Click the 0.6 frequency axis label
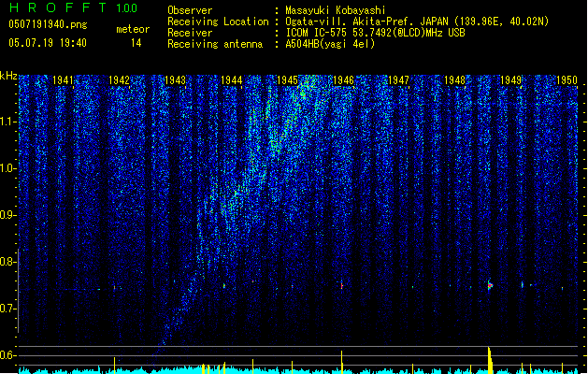 point(7,355)
